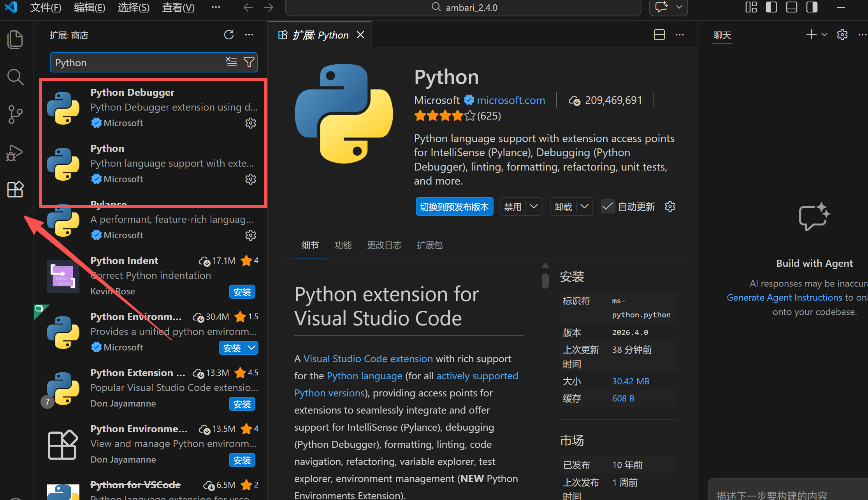Go back in navigation history

tap(248, 7)
